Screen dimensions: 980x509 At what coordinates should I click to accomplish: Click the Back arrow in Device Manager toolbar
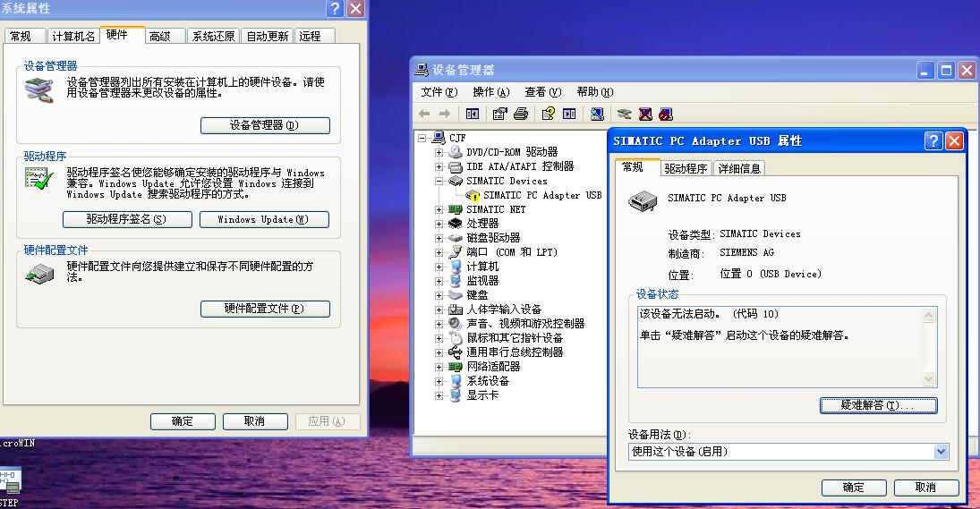(424, 114)
